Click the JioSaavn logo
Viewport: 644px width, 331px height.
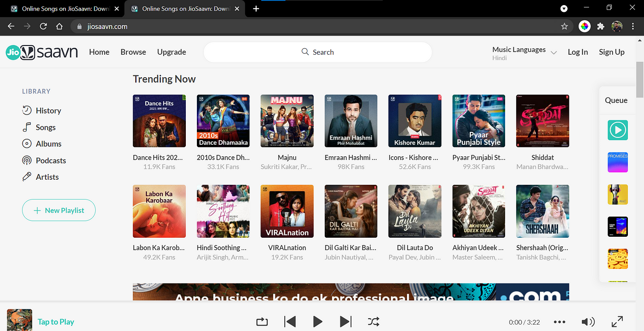41,52
